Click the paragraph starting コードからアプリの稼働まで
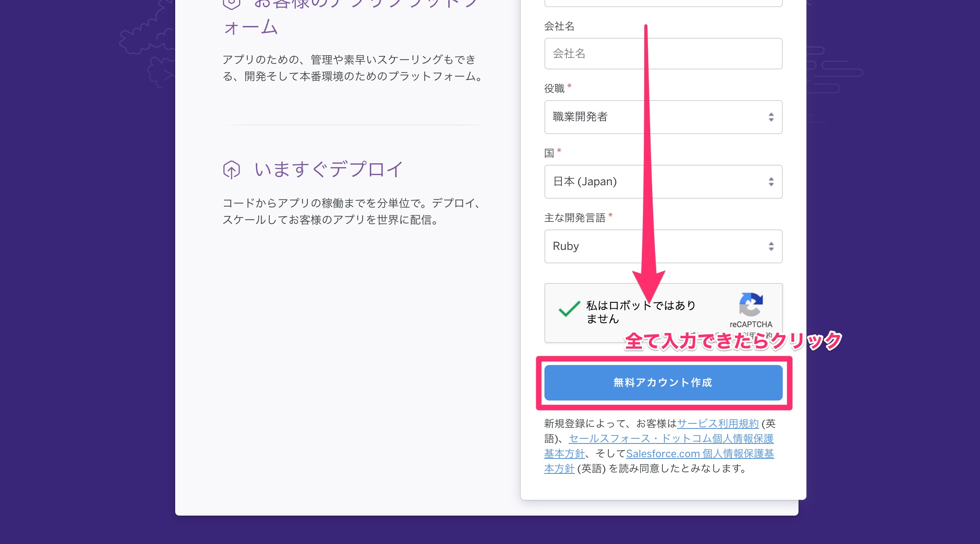The height and width of the screenshot is (544, 980). point(352,211)
